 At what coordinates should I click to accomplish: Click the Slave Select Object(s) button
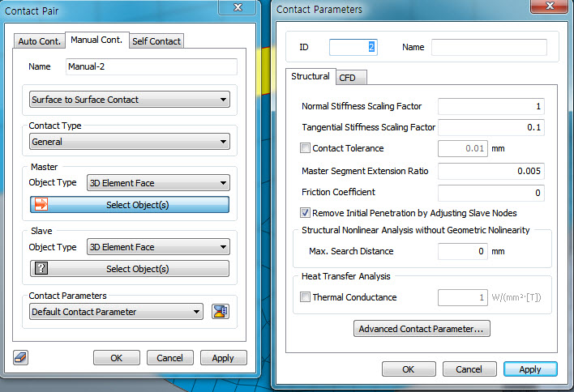tap(130, 269)
